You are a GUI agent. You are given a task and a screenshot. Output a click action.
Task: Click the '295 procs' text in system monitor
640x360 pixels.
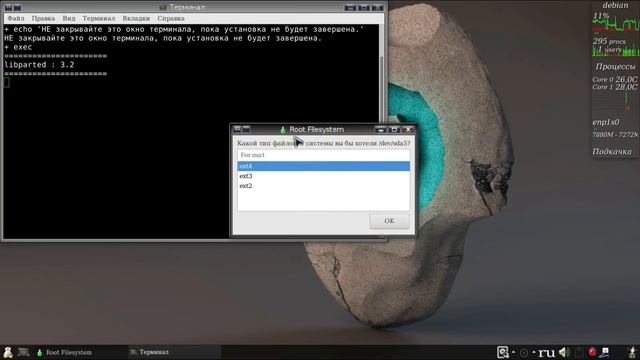click(609, 41)
